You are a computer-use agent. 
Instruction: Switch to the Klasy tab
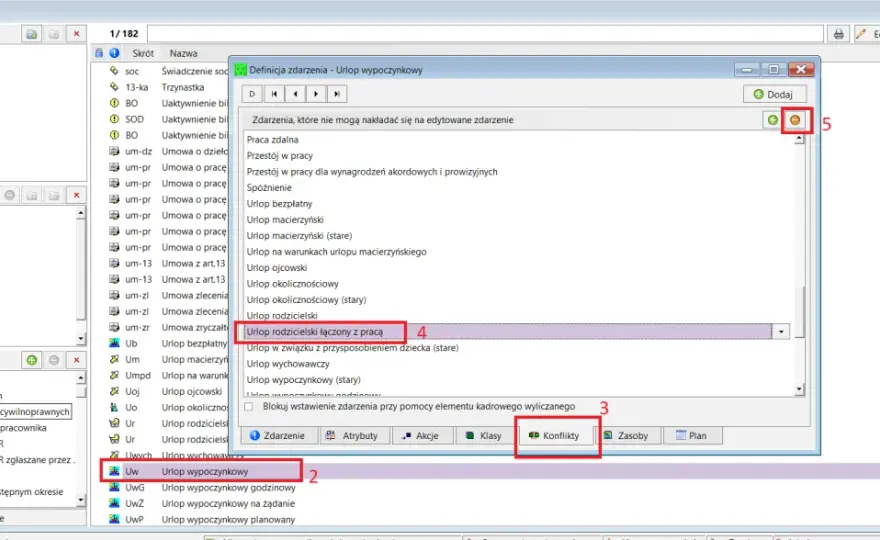(484, 436)
